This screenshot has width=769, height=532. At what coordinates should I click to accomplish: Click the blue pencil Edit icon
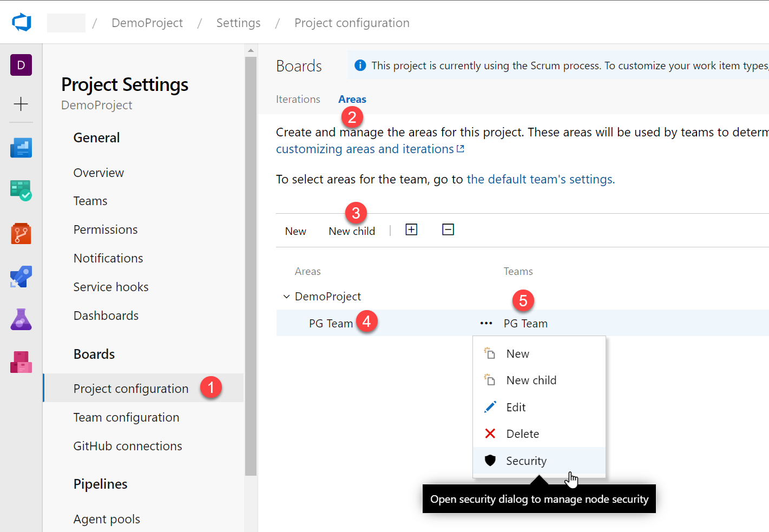pos(490,407)
